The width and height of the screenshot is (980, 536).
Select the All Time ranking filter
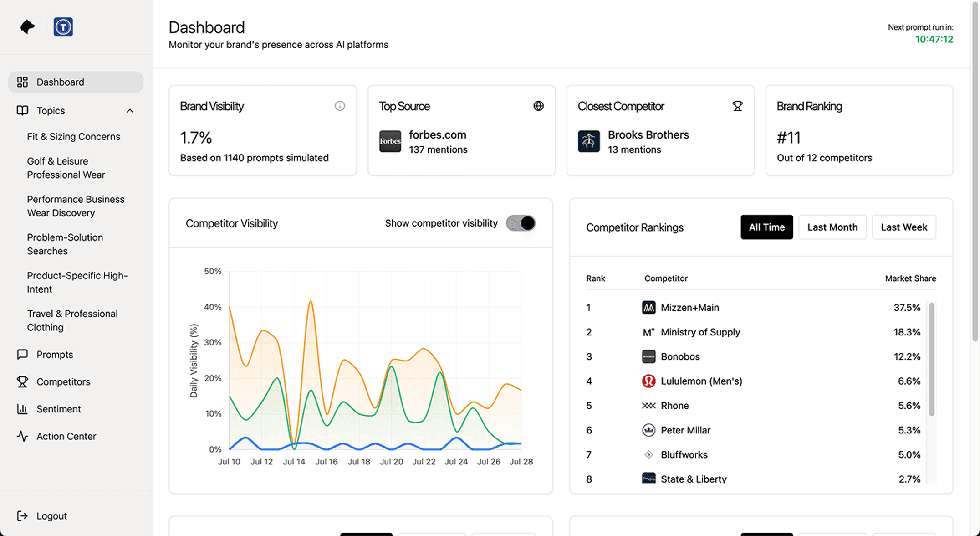click(x=766, y=227)
